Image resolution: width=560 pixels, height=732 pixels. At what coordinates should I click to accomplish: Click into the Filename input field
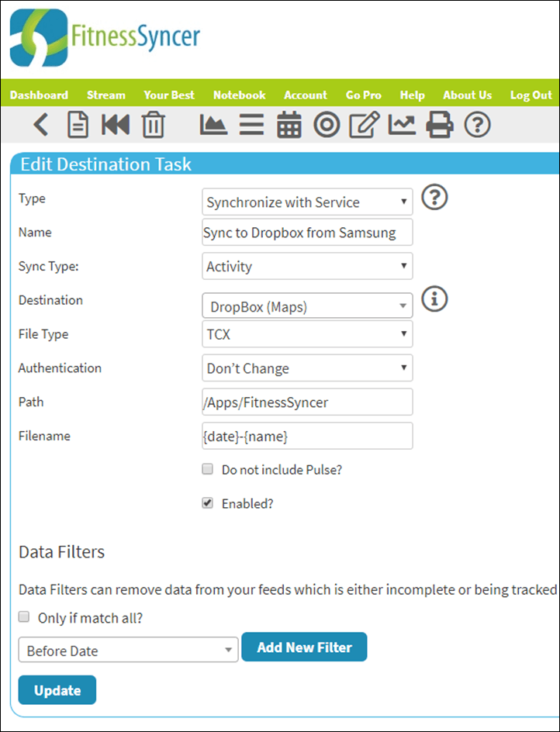tap(307, 436)
